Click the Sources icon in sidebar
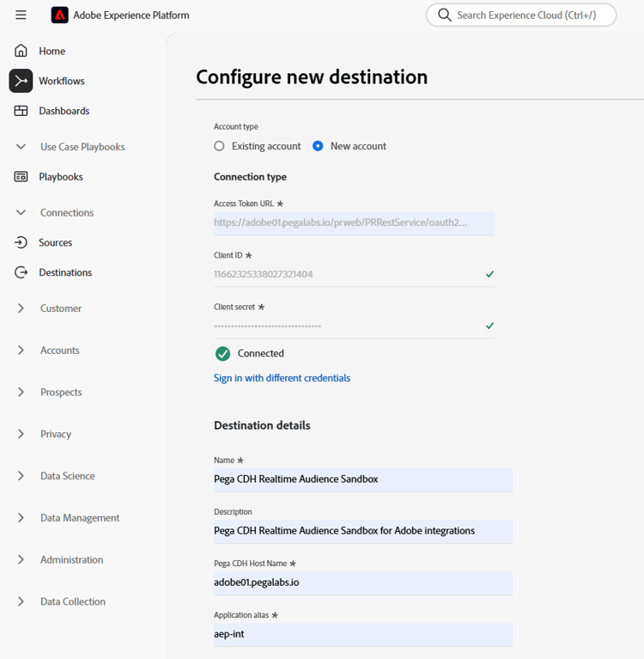 click(21, 242)
